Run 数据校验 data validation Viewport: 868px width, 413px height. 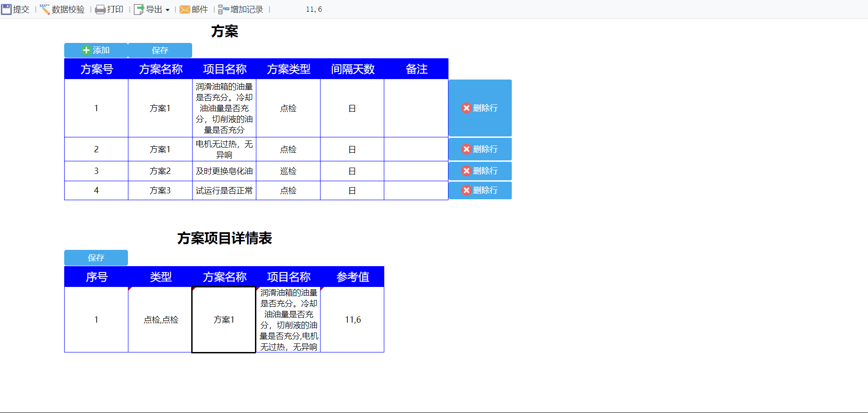(x=62, y=9)
